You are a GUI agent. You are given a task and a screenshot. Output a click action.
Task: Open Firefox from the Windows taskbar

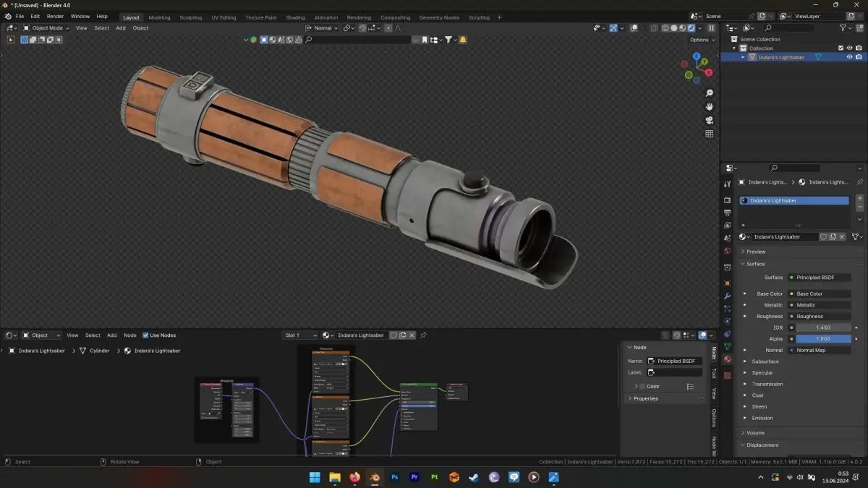point(354,477)
